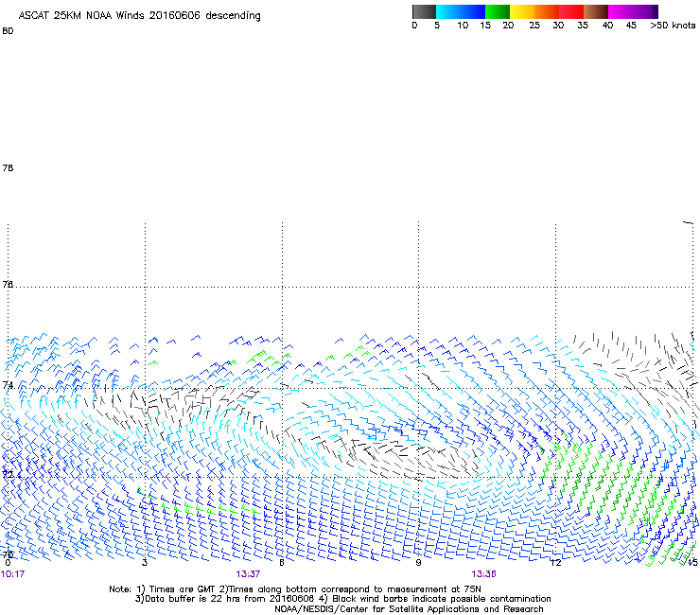The width and height of the screenshot is (700, 615).
Task: Pick the brown 35-40 knots legend segment
Action: click(x=596, y=11)
